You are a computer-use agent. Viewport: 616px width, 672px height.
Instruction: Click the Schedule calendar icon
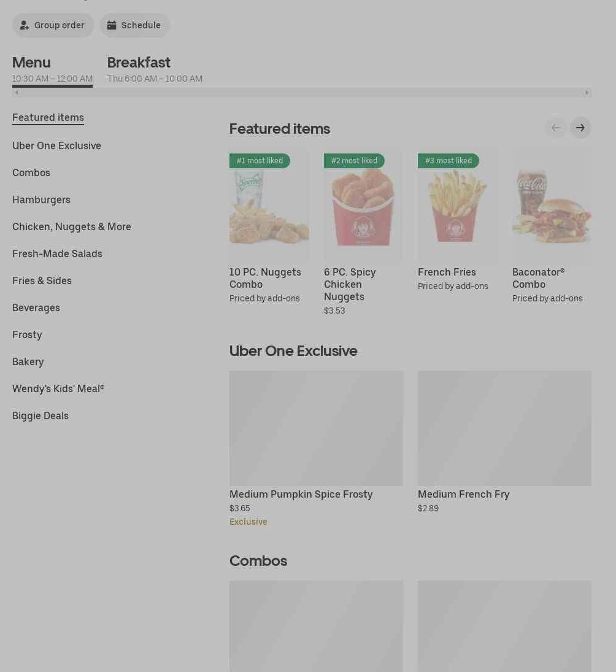click(x=112, y=25)
